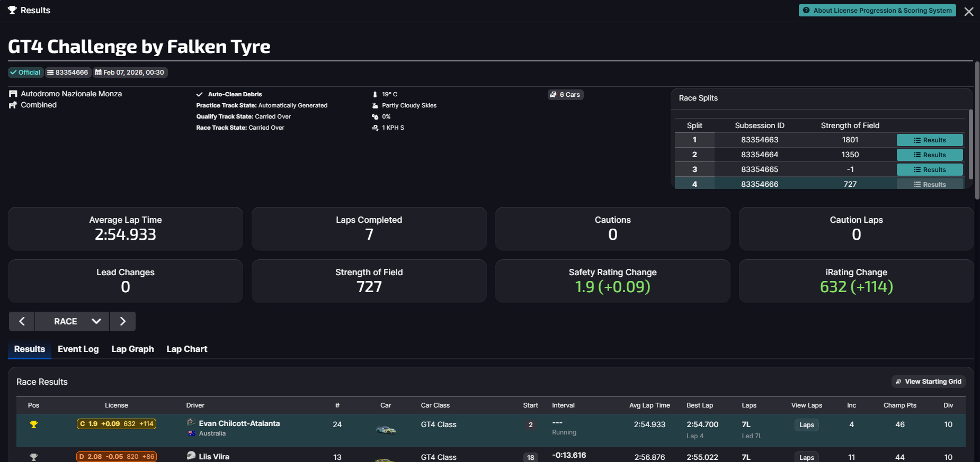This screenshot has width=980, height=462.
Task: Switch to the Event Log tab
Action: click(78, 349)
